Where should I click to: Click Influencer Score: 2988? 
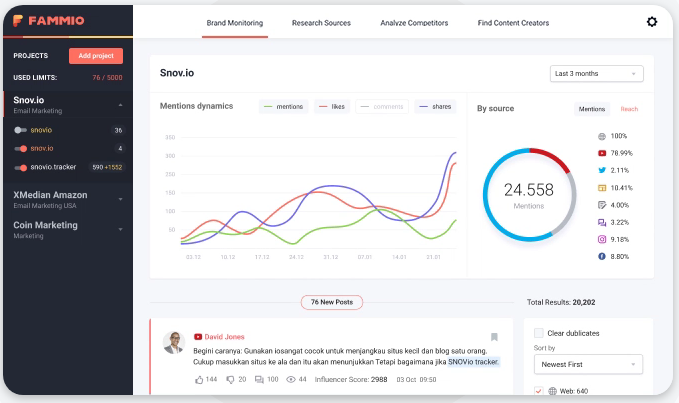coord(351,380)
